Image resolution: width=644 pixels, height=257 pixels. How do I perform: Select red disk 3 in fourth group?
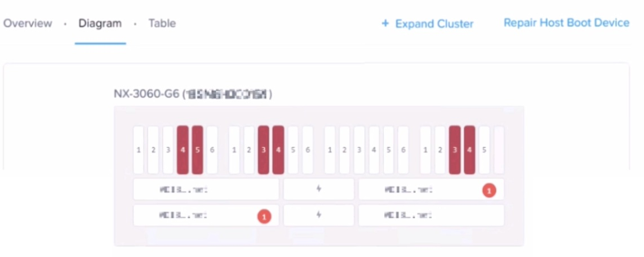coord(455,150)
